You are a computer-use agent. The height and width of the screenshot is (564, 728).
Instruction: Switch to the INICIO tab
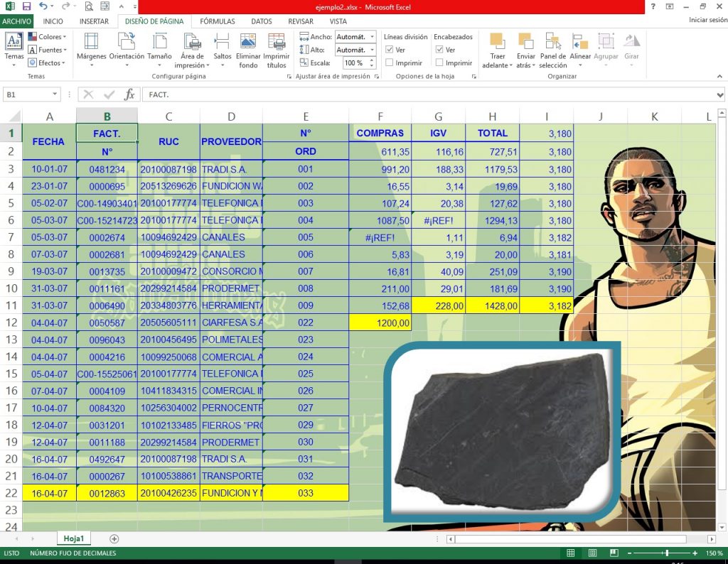(53, 21)
